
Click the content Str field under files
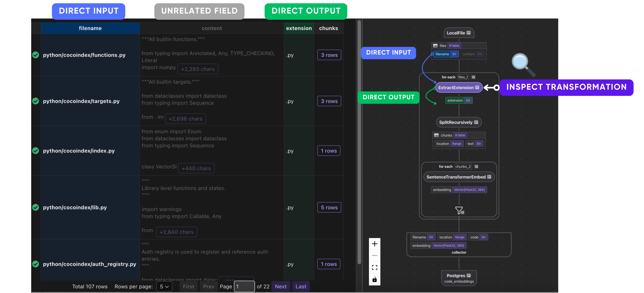coord(473,54)
